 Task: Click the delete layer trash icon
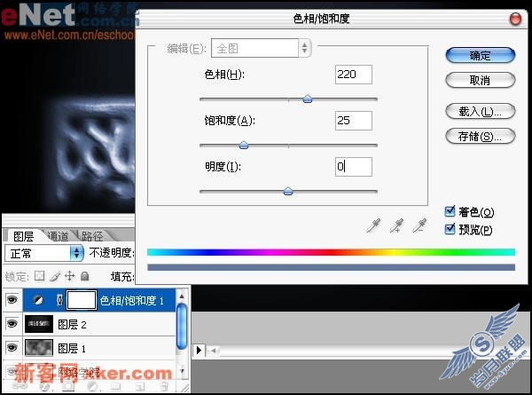click(x=164, y=386)
